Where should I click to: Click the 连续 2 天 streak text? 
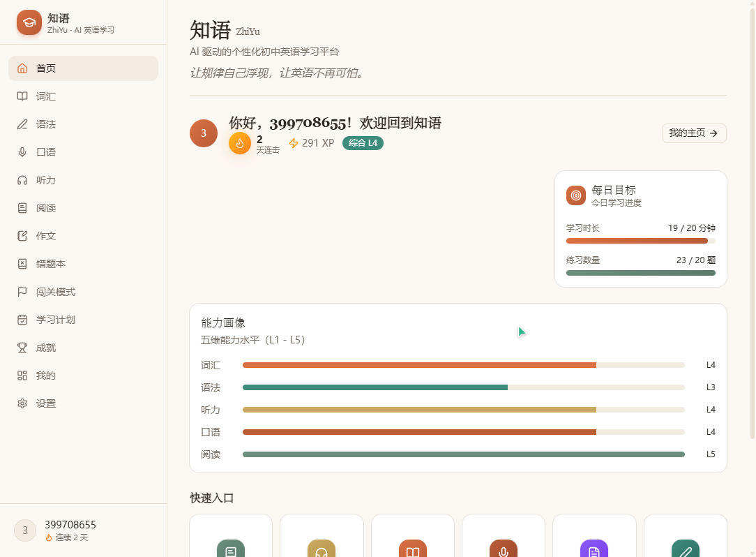coord(71,537)
